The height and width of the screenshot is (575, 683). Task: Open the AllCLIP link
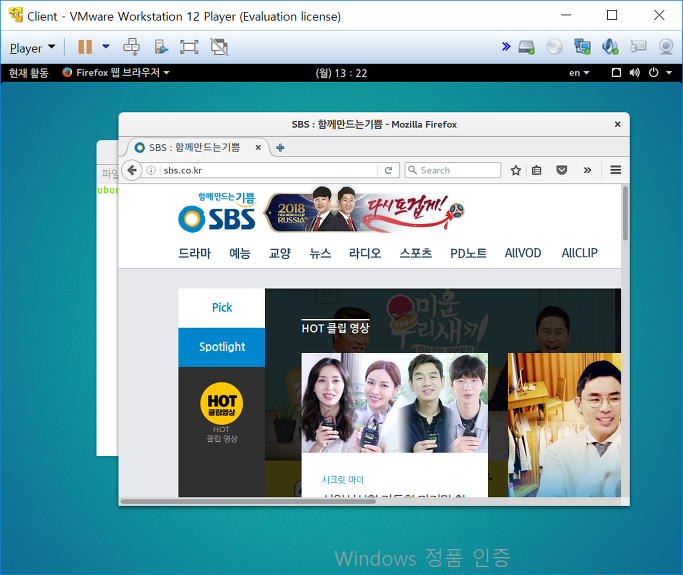coord(580,253)
